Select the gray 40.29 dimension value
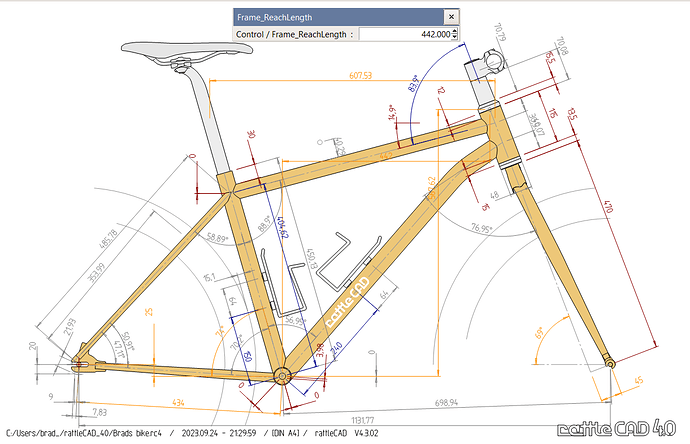690x444 pixels. coord(339,147)
